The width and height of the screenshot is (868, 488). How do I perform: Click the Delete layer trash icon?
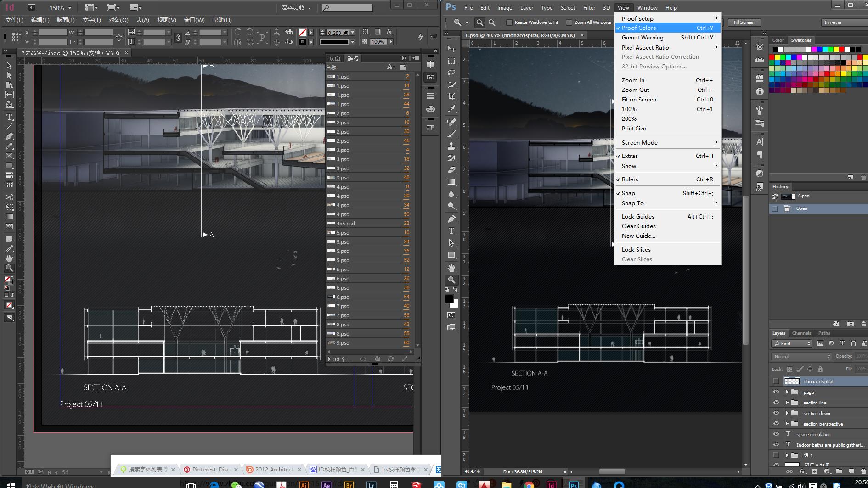point(863,471)
